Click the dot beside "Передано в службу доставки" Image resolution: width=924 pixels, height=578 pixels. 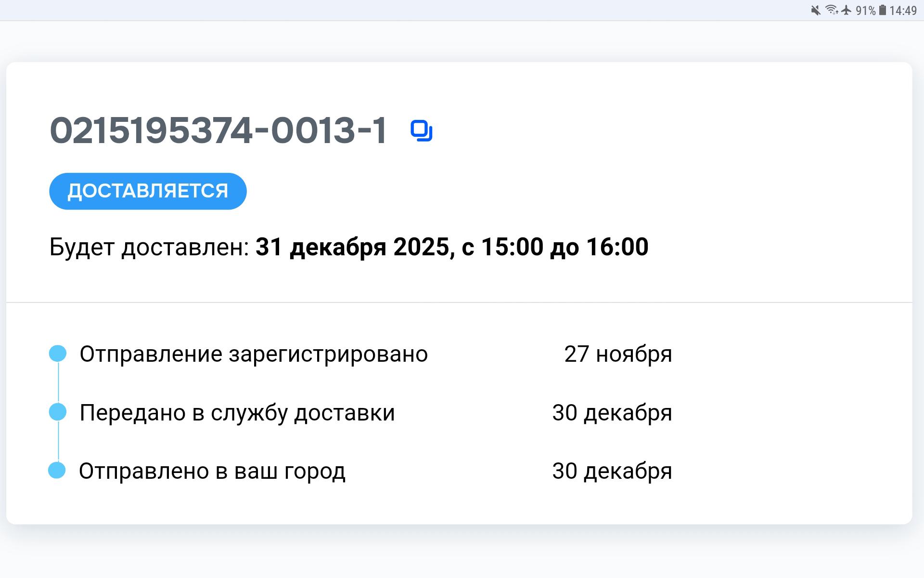click(58, 412)
